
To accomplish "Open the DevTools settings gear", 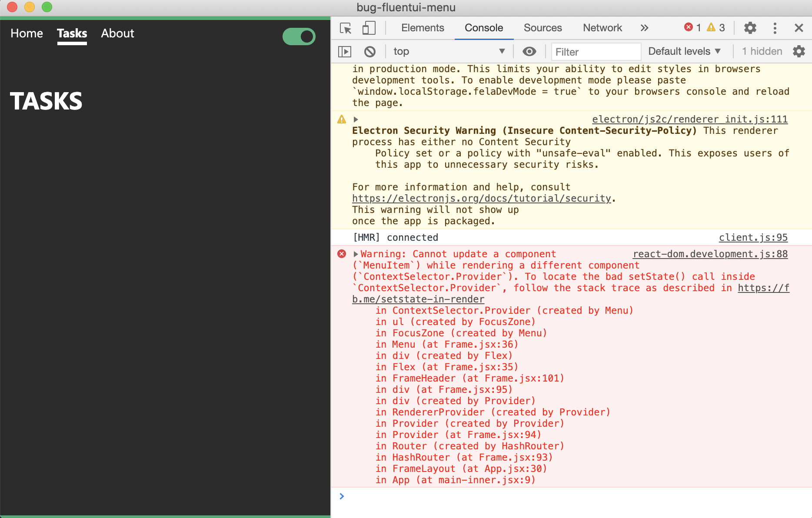I will pos(750,28).
